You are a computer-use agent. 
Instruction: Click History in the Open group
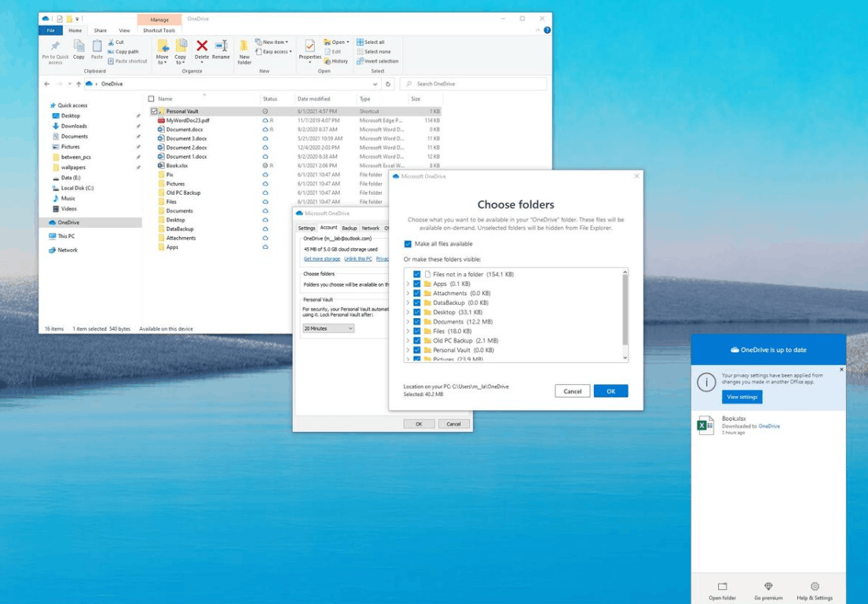[x=336, y=61]
